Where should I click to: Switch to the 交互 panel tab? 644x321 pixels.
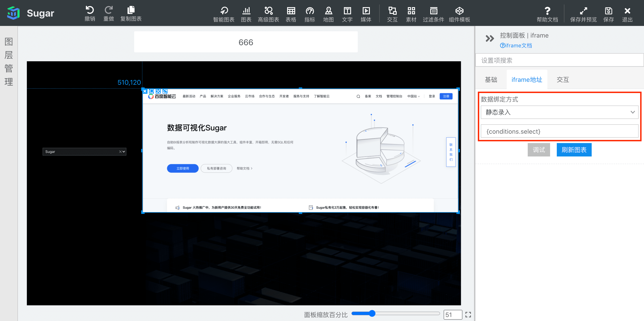pos(563,80)
